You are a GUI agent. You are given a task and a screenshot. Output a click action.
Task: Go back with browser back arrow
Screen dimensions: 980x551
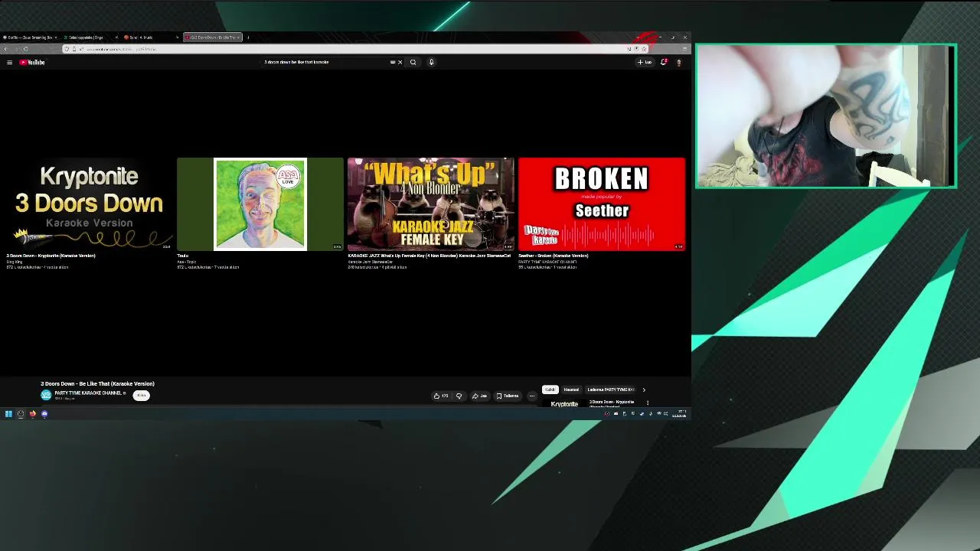pos(7,49)
